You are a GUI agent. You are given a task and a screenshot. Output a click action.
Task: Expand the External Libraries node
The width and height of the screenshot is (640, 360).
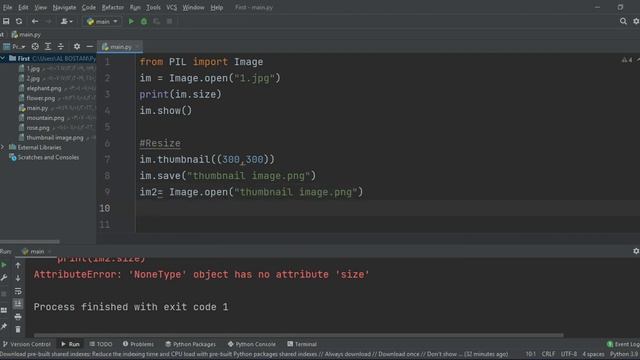pos(3,147)
